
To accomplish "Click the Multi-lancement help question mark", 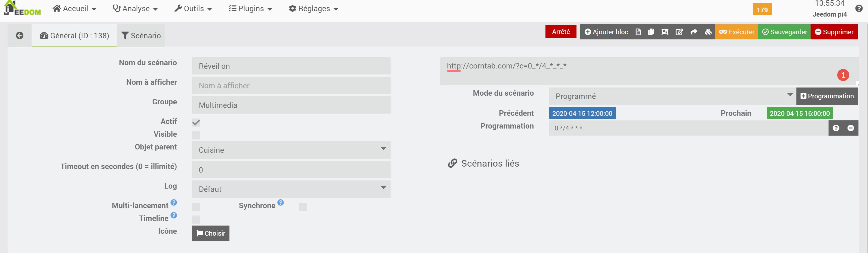I will pos(174,202).
